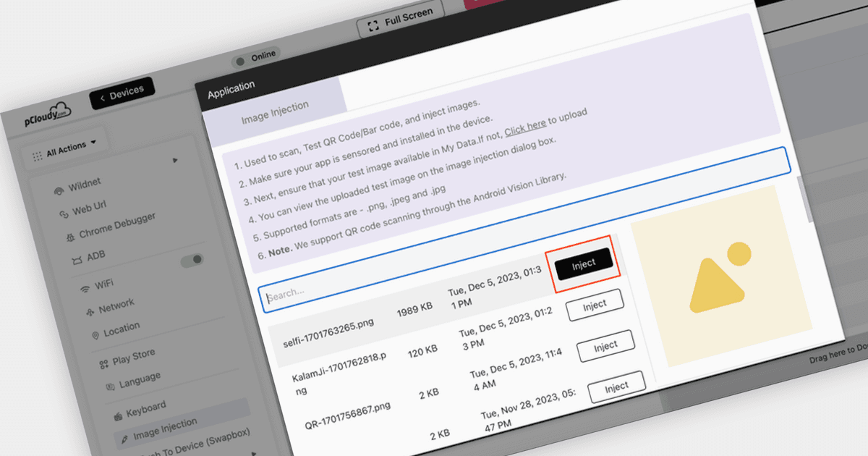Open the All Actions dropdown
Image resolution: width=868 pixels, height=456 pixels.
[67, 149]
